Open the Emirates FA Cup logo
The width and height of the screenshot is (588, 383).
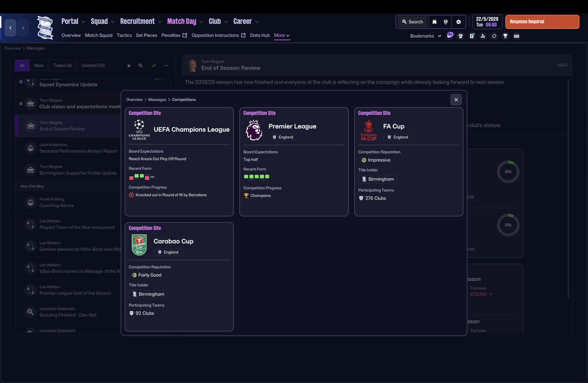point(369,130)
